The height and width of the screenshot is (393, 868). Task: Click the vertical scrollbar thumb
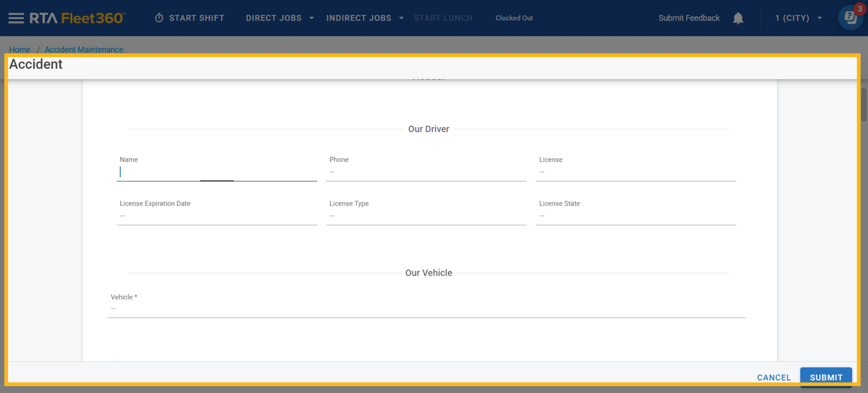864,105
